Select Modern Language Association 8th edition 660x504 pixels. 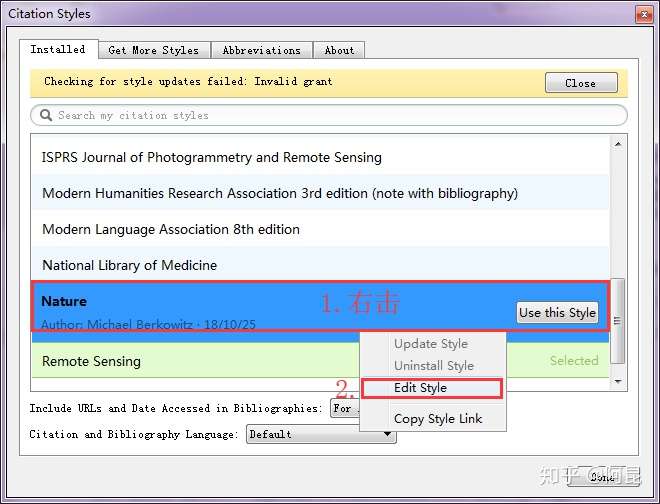(320, 229)
